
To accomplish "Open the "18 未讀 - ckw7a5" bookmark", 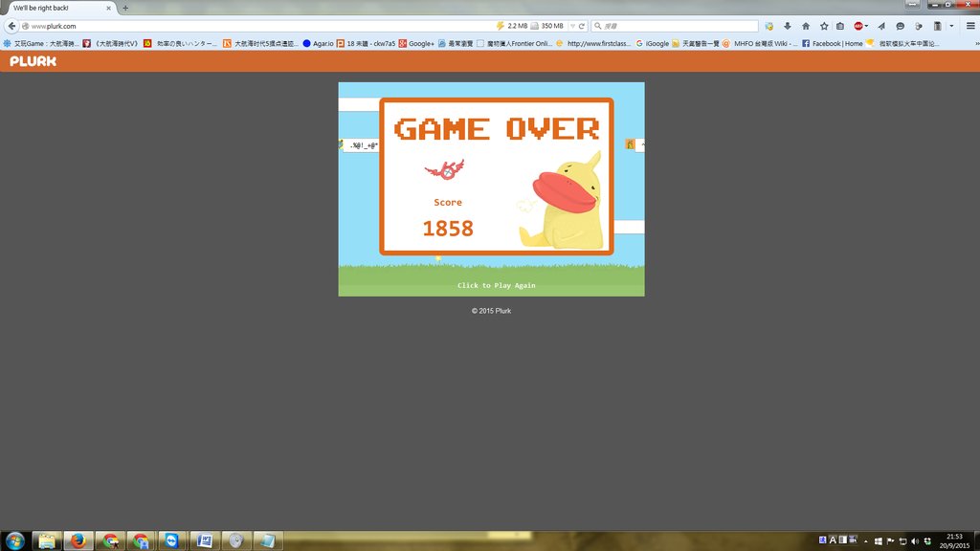I will (366, 44).
